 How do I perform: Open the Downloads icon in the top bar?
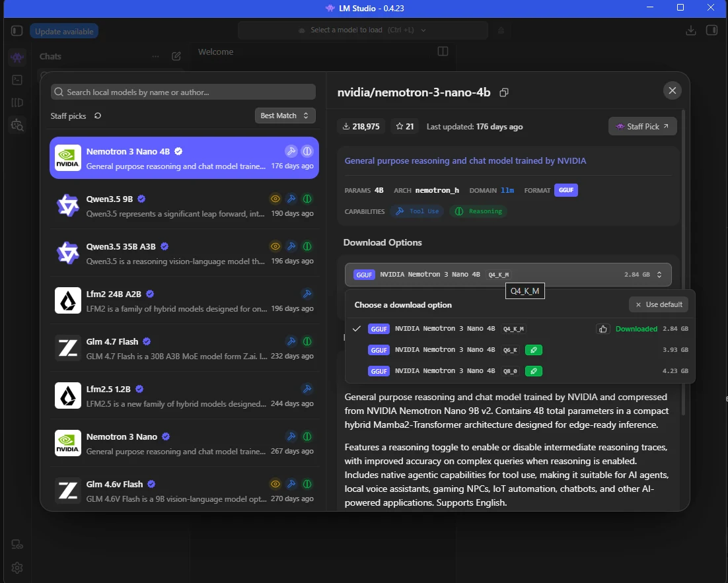coord(691,30)
